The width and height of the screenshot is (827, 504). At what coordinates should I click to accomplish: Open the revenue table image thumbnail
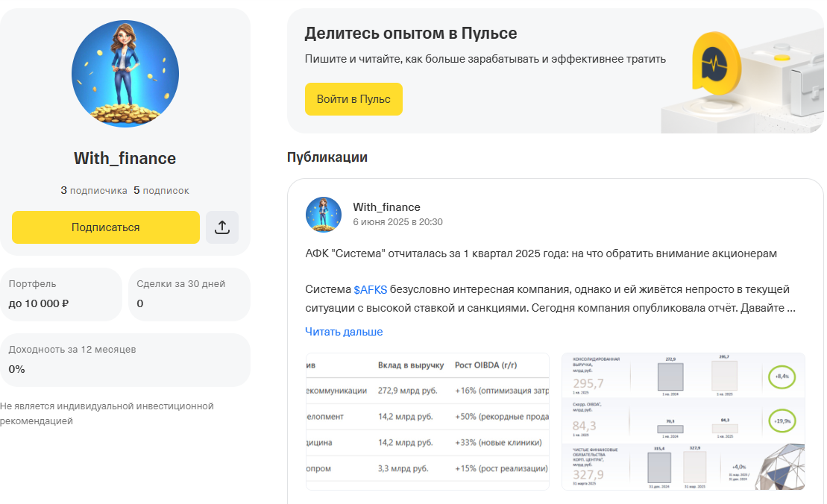click(x=428, y=421)
